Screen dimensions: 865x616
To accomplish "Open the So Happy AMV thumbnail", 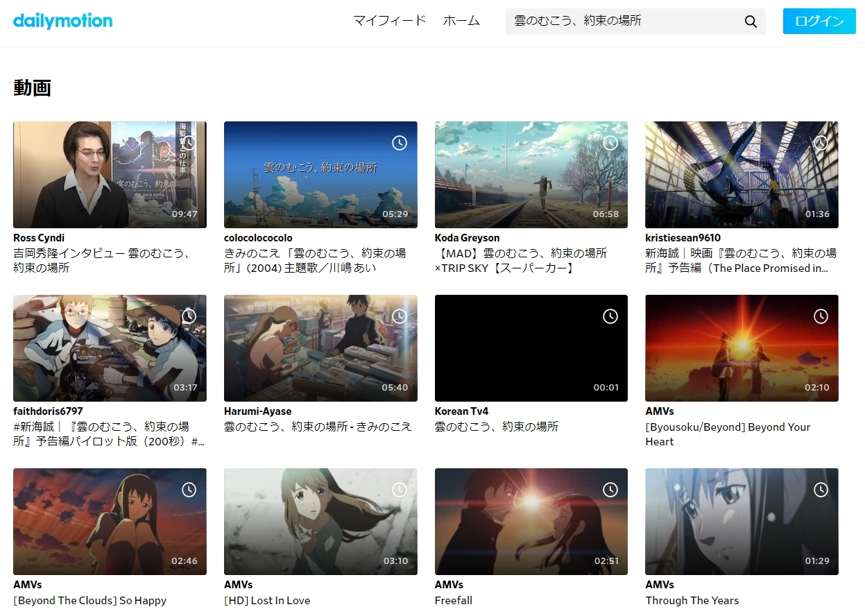I will (x=110, y=522).
